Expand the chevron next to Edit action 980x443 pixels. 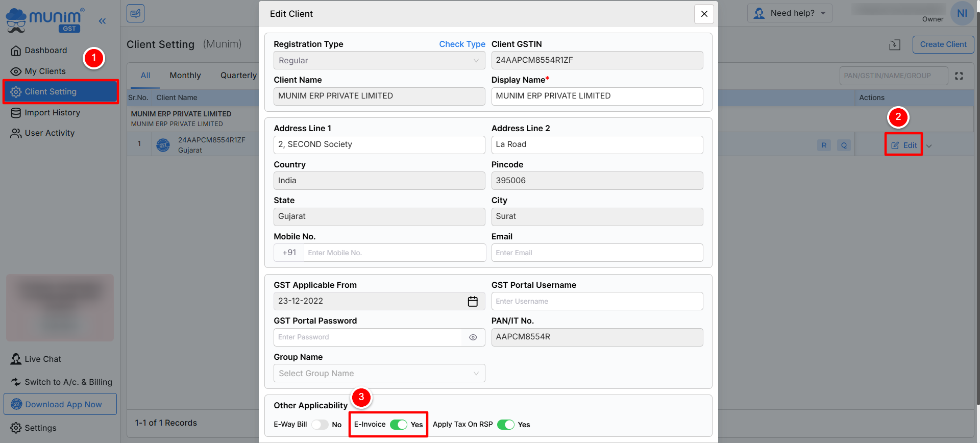click(x=929, y=146)
